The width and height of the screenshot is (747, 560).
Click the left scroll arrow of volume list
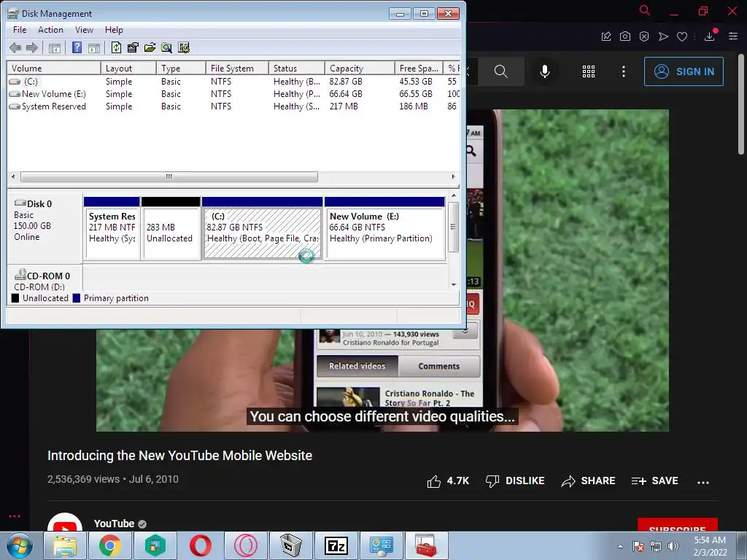(13, 176)
